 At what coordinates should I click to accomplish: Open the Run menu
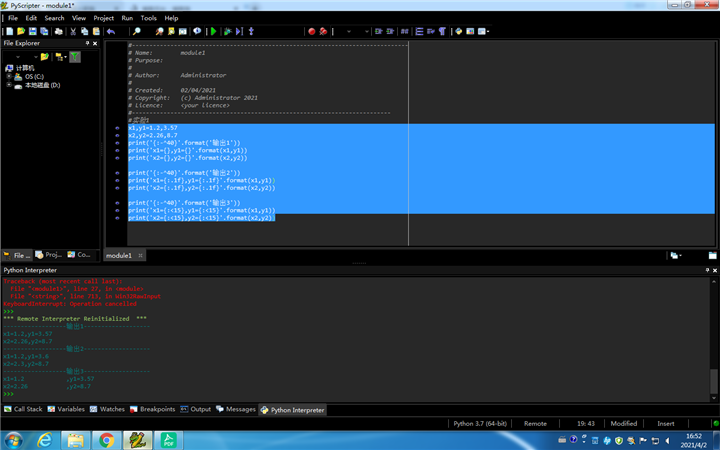(x=127, y=18)
